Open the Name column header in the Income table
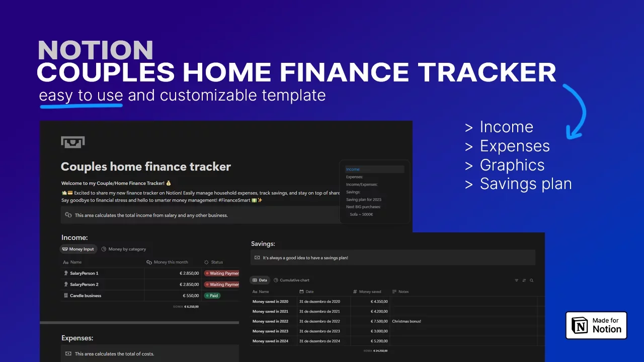The image size is (644, 362). 72,262
